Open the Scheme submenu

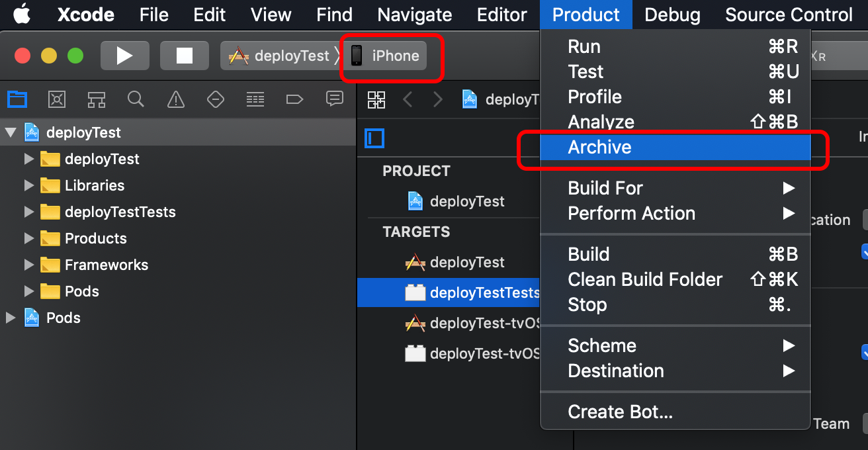click(x=675, y=345)
